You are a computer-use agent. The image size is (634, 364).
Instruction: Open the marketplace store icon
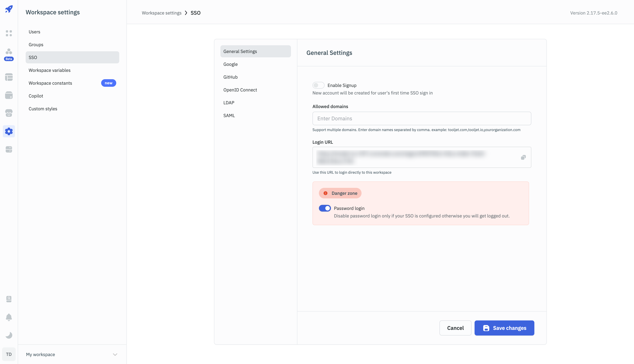point(9,113)
